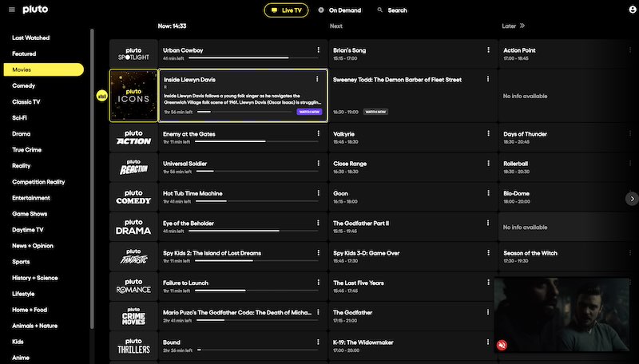The height and width of the screenshot is (364, 639).
Task: Jump to Later schedule with double chevron
Action: 522,26
